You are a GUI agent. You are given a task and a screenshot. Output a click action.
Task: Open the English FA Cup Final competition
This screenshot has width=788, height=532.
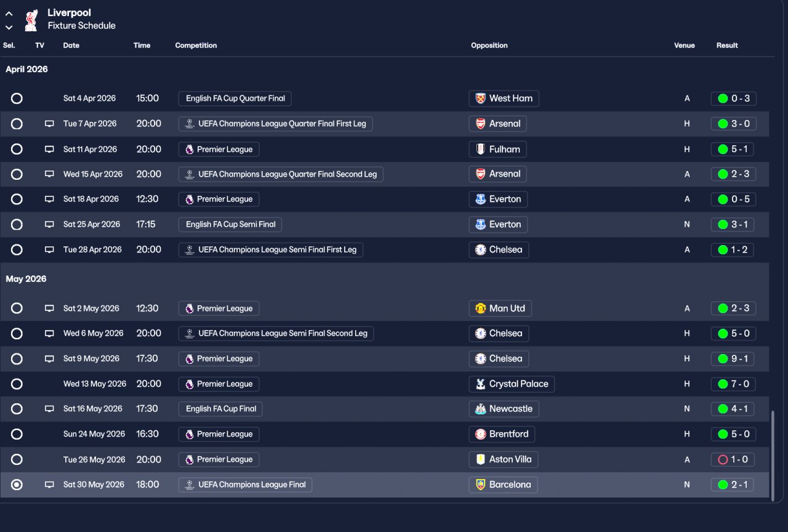point(221,409)
